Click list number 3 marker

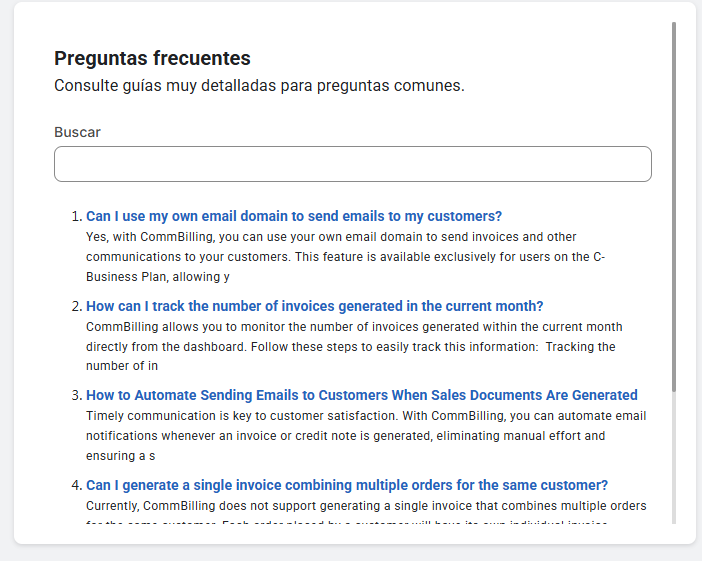coord(75,396)
